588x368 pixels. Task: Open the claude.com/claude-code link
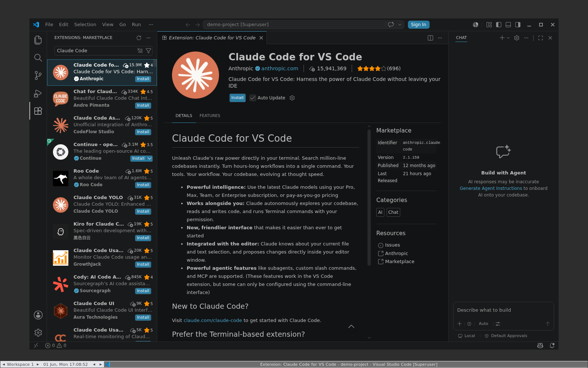click(x=213, y=321)
